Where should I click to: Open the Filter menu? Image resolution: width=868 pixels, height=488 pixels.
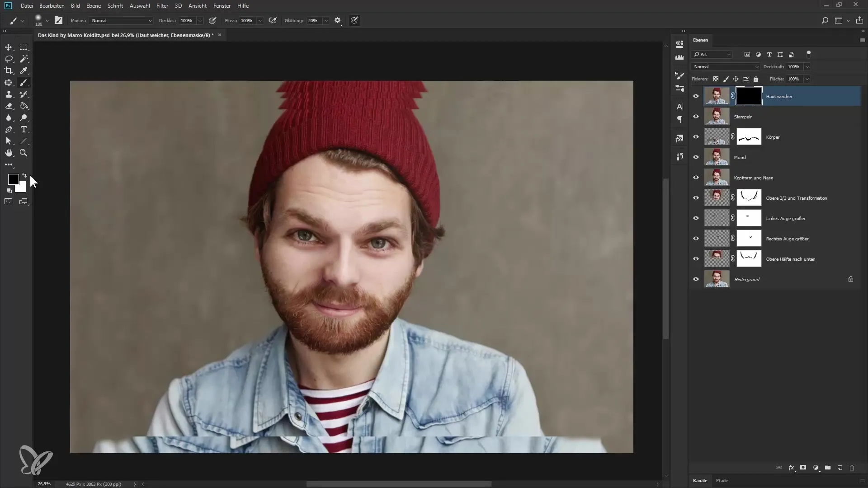(x=162, y=6)
